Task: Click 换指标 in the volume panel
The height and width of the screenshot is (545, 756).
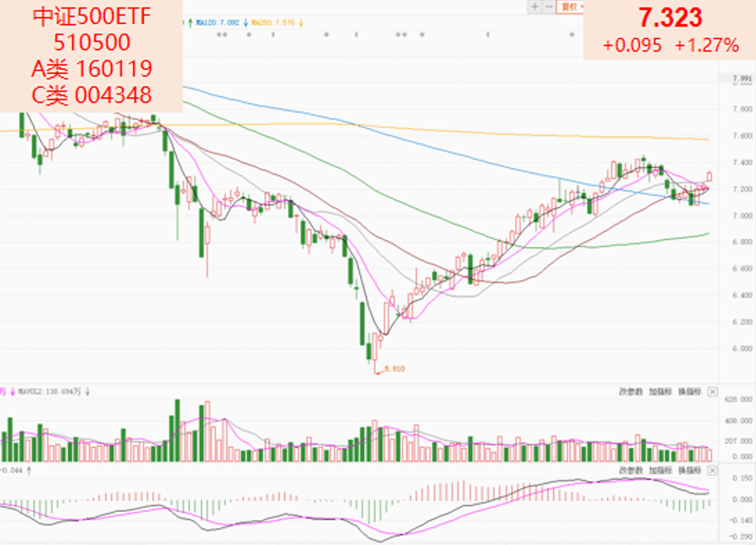Action: (x=690, y=391)
